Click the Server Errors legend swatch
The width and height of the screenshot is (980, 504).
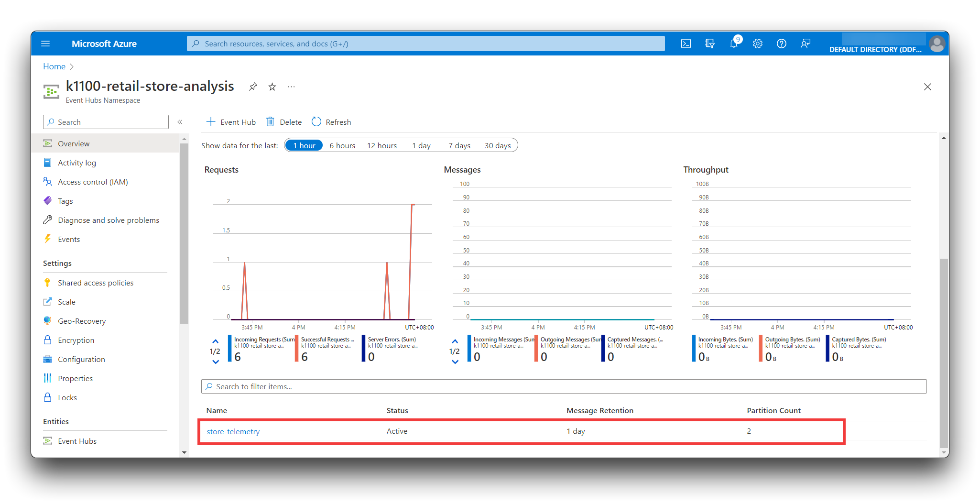pyautogui.click(x=364, y=348)
